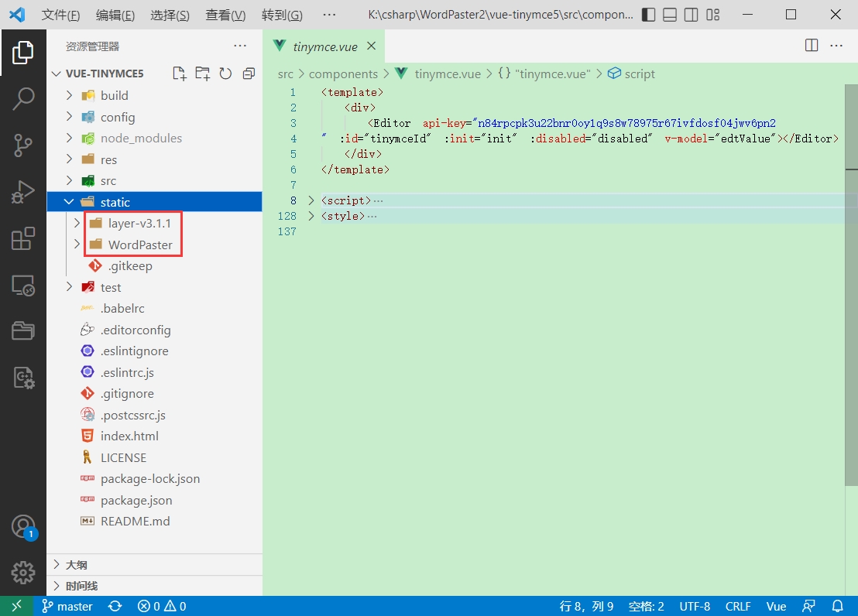Screen dimensions: 858x616
Task: Split the editor to the right
Action: [x=812, y=46]
